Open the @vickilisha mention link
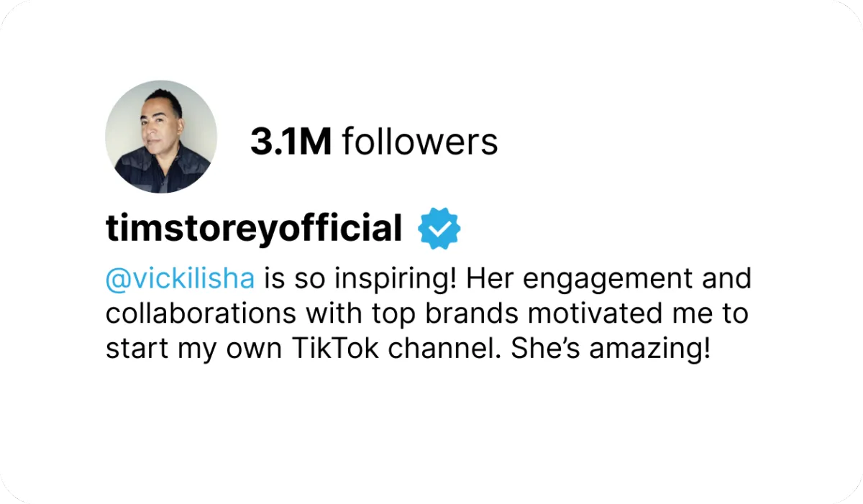 [180, 279]
